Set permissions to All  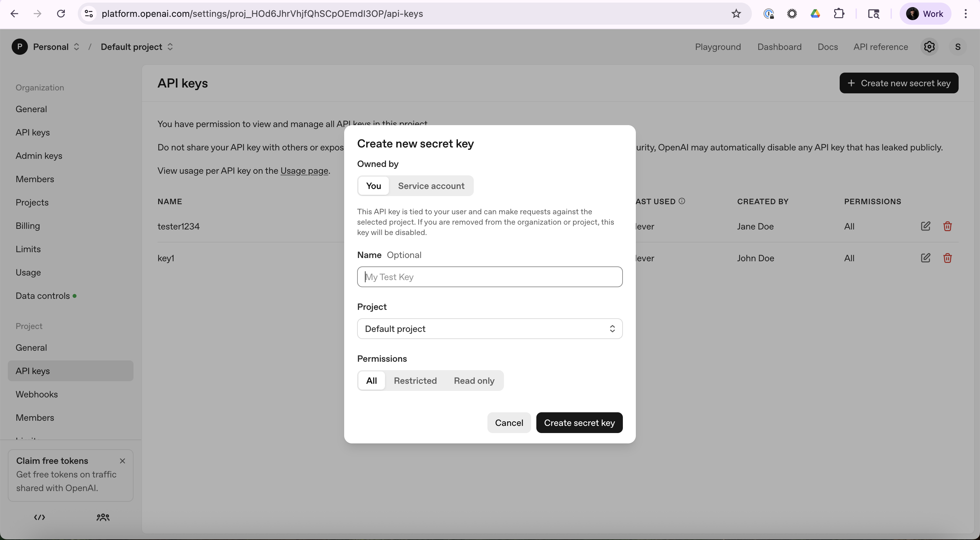[371, 381]
